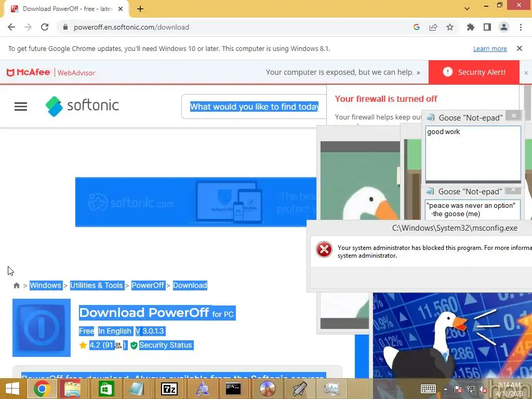Screen dimensions: 532x399
Task: Click the Google icon in address bar
Action: [417, 27]
